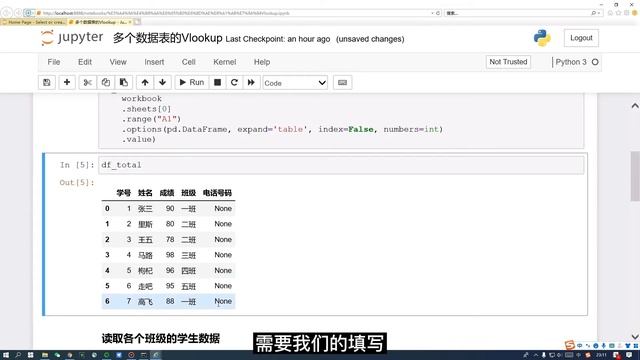
Task: Open the Insert menu
Action: point(154,62)
